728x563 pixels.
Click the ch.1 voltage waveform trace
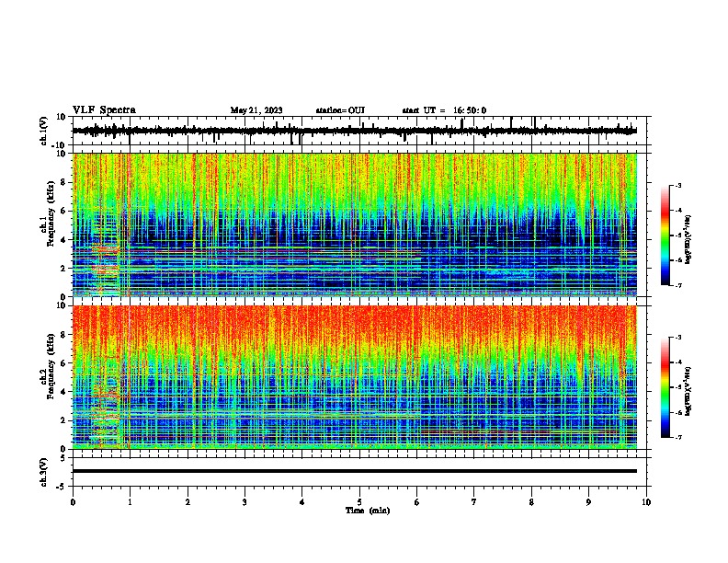tap(354, 131)
